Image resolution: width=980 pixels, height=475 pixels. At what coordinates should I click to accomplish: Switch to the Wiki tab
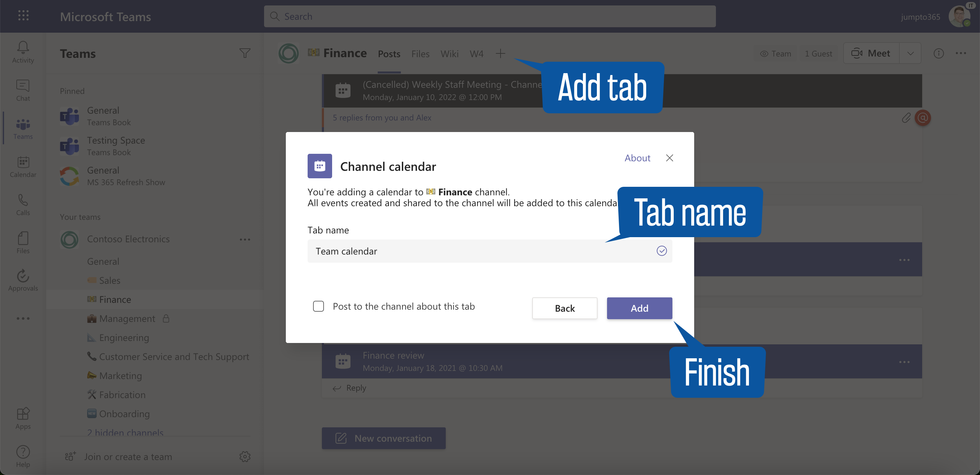449,54
